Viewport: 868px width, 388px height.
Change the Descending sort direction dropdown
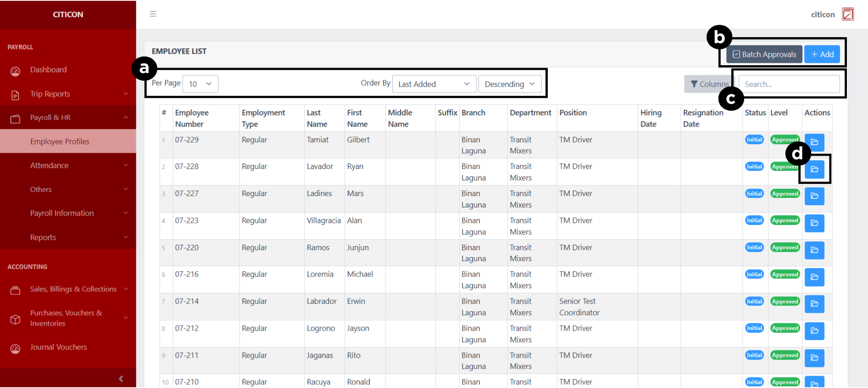pyautogui.click(x=509, y=84)
